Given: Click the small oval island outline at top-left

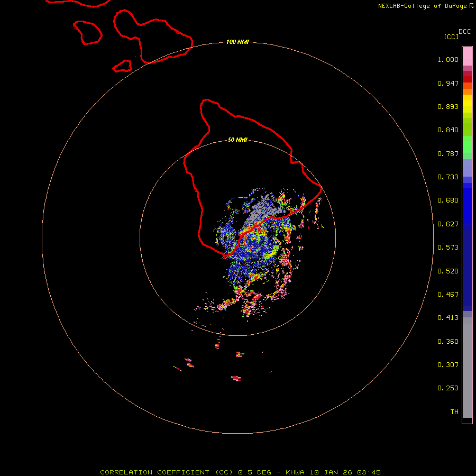Looking at the screenshot, I should 87,33.
